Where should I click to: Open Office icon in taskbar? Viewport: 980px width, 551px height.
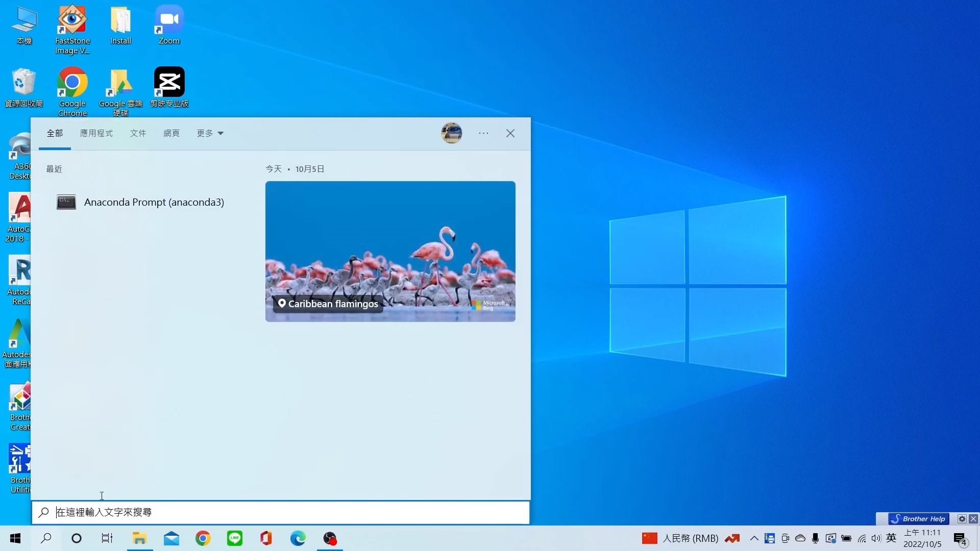[x=266, y=538]
